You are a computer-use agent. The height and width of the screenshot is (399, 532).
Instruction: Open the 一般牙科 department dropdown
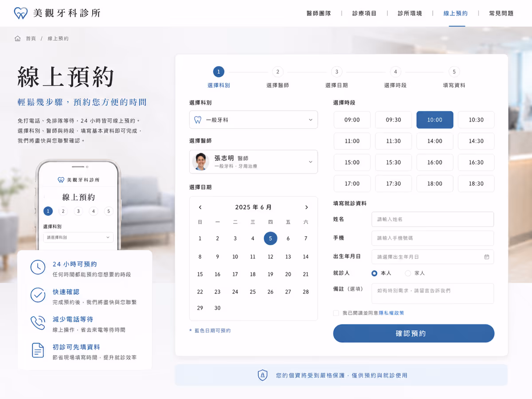point(254,120)
